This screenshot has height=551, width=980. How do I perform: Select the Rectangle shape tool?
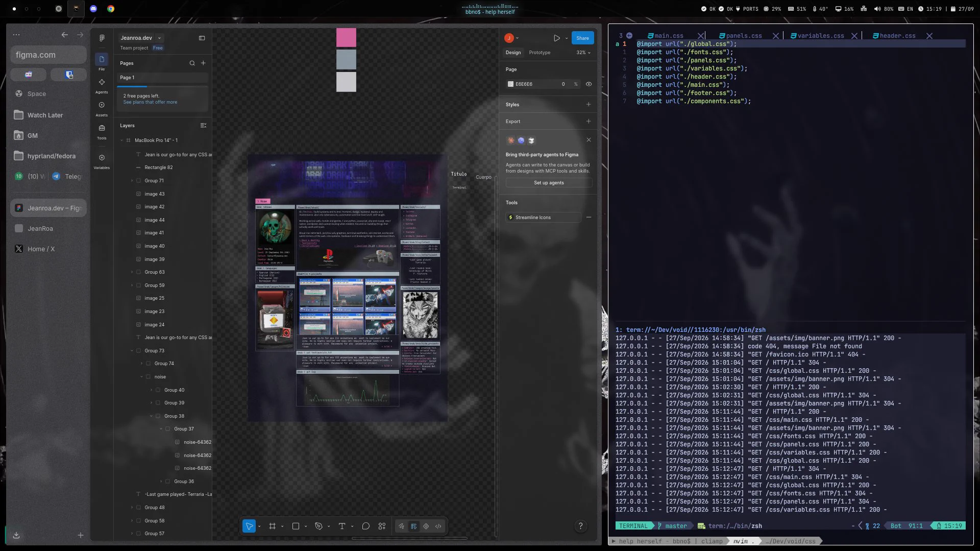click(296, 526)
